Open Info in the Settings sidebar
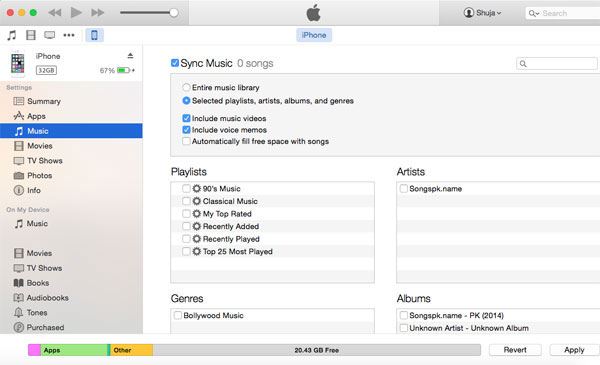The width and height of the screenshot is (600, 365). 71,190
